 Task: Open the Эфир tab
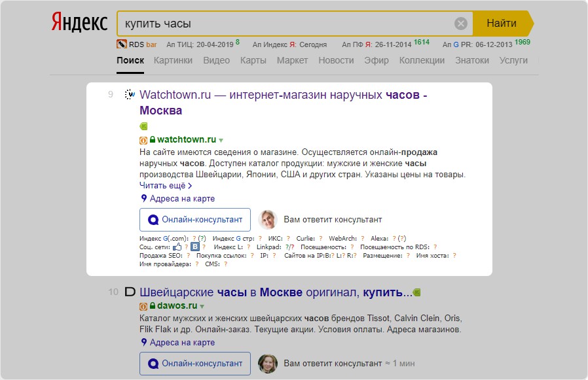click(x=376, y=60)
